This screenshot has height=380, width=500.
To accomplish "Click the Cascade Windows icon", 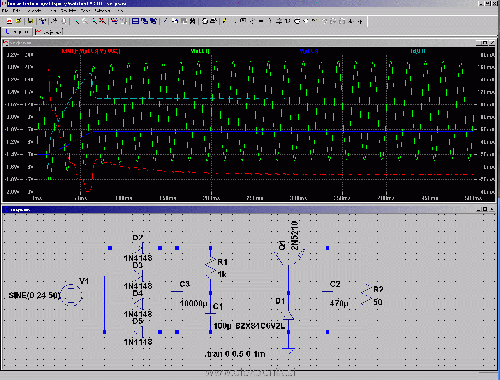I will click(x=144, y=21).
